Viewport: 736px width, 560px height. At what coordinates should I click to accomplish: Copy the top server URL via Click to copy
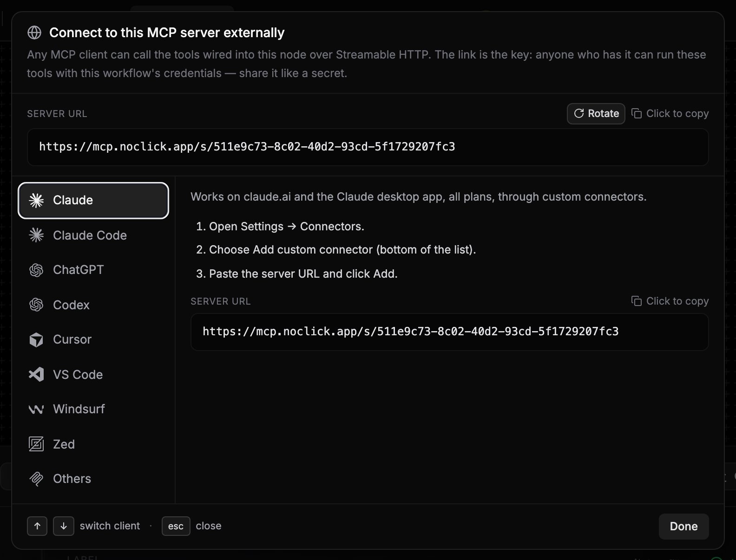point(670,113)
